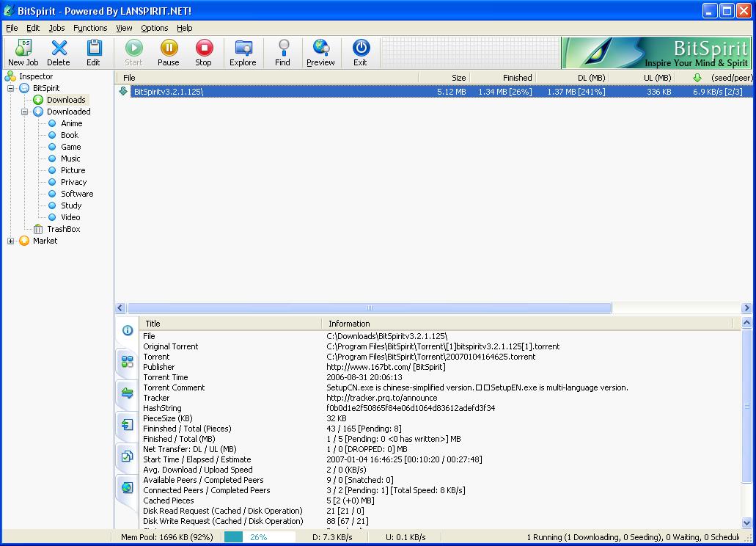
Task: Open the Jobs menu
Action: (56, 28)
